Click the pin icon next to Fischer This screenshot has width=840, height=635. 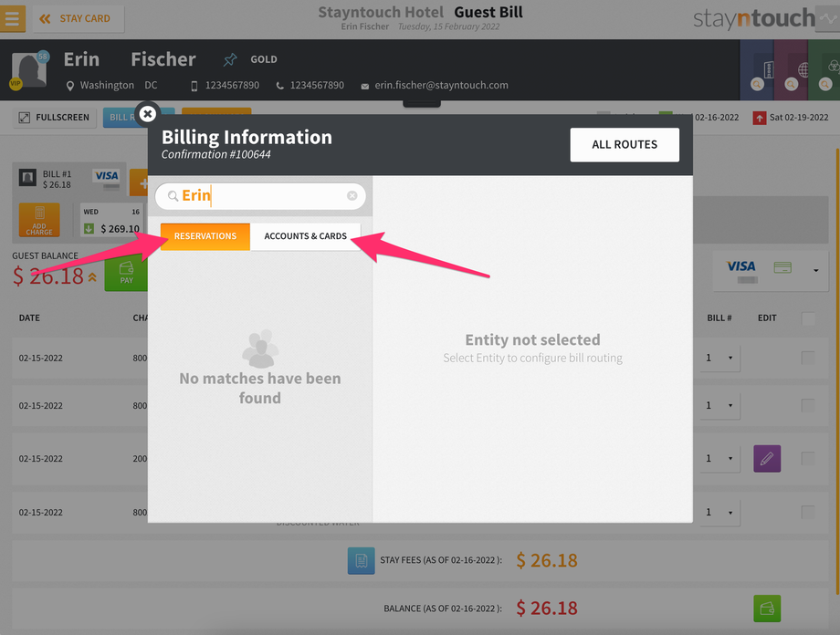[230, 59]
